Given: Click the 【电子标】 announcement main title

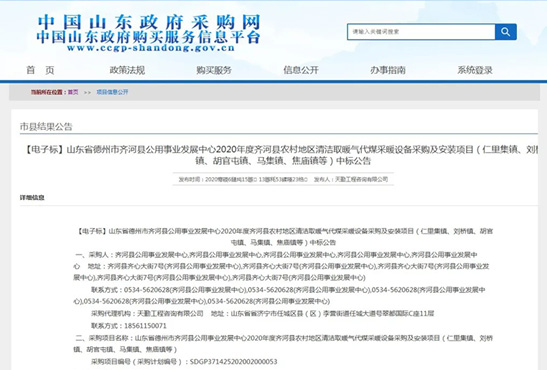Looking at the screenshot, I should pyautogui.click(x=279, y=155).
